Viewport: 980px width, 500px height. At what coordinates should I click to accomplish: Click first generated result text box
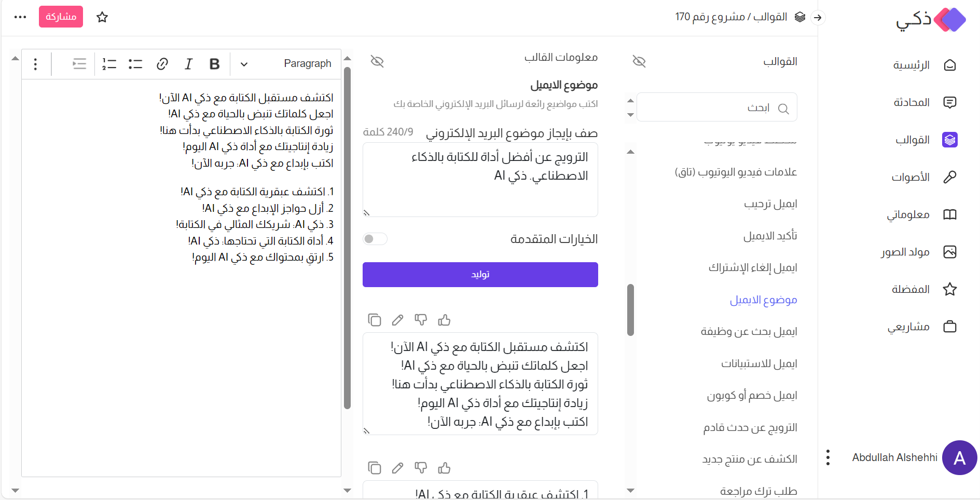tap(480, 384)
